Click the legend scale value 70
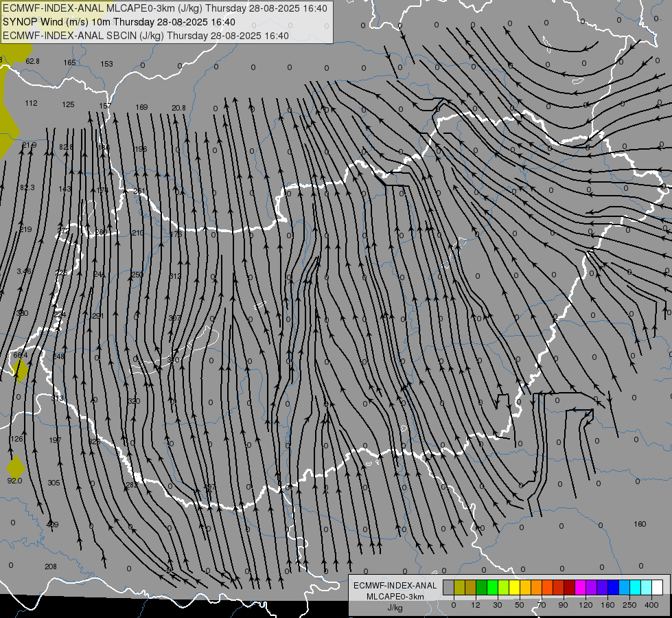This screenshot has width=672, height=618. tap(542, 605)
